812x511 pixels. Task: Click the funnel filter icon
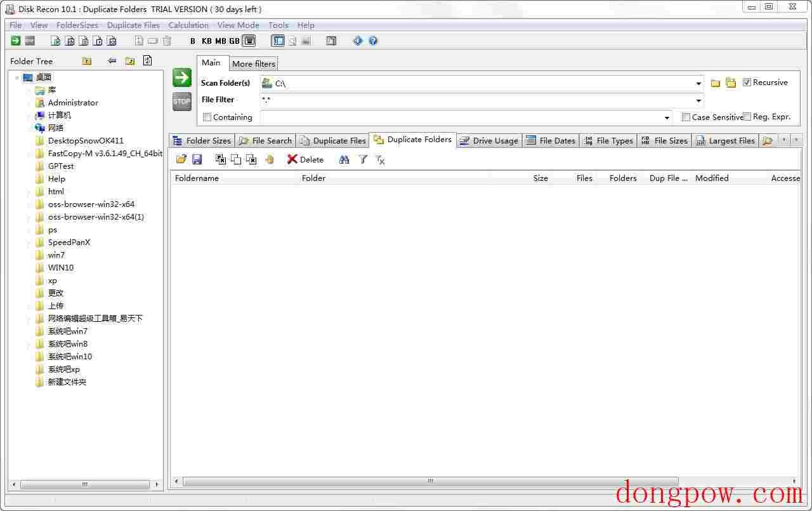tap(363, 159)
